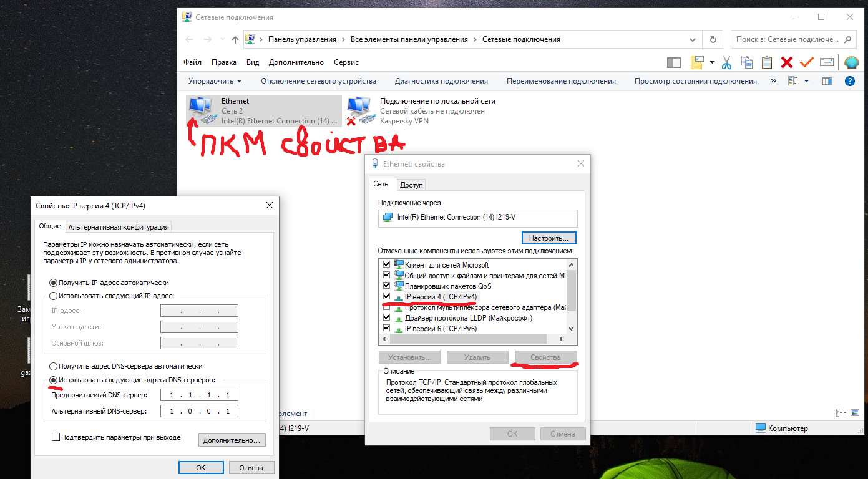Enable 'Подтвердить параметры при выходе' checkbox
868x479 pixels.
[56, 437]
